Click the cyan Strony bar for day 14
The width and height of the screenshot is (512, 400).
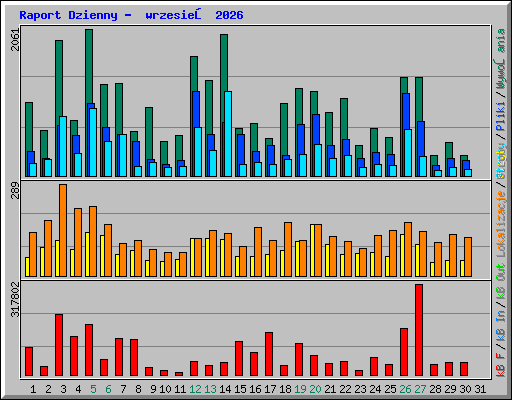pos(228,134)
